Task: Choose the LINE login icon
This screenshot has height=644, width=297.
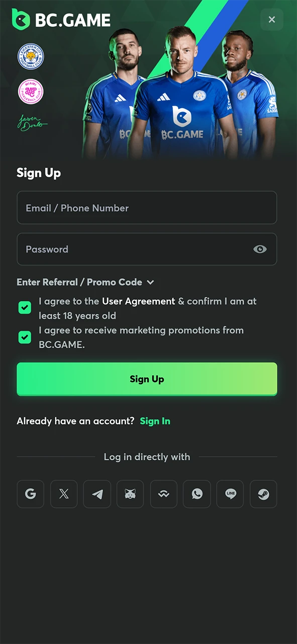Action: click(x=230, y=494)
